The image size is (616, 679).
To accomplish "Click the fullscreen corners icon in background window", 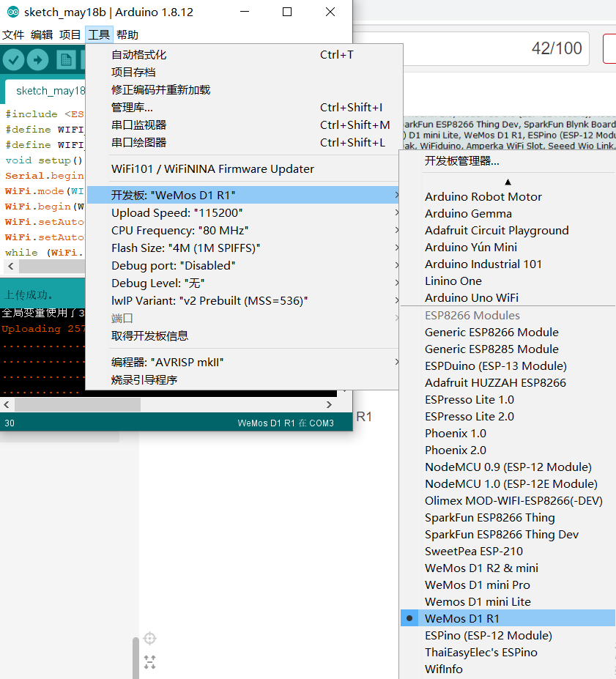I will [x=149, y=662].
